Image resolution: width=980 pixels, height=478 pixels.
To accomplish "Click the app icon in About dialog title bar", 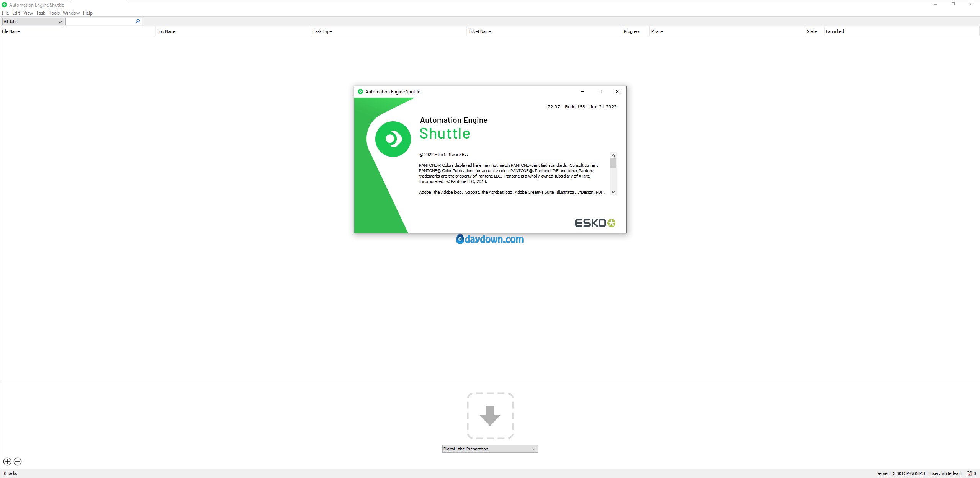I will point(360,92).
